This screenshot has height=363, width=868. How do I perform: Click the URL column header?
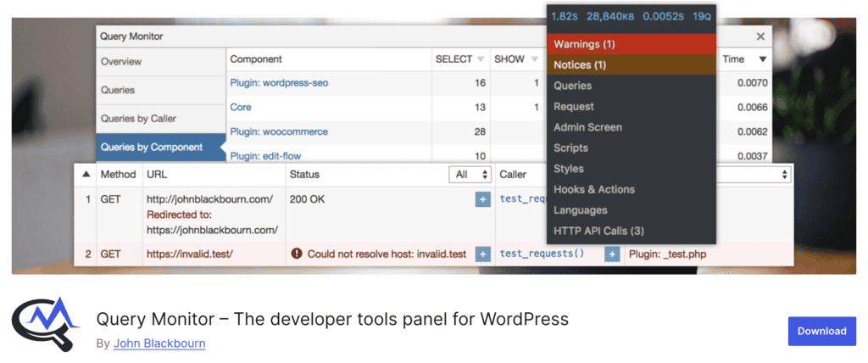(x=157, y=175)
